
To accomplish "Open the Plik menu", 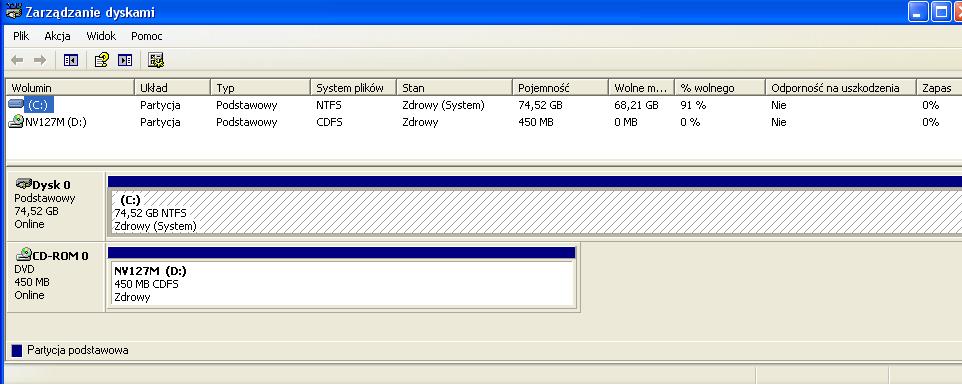I will coord(21,36).
